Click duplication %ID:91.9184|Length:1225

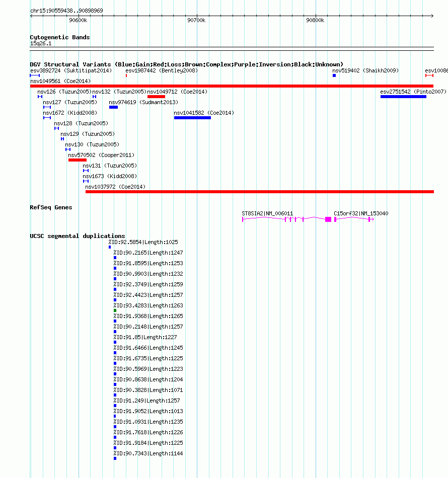(148, 443)
